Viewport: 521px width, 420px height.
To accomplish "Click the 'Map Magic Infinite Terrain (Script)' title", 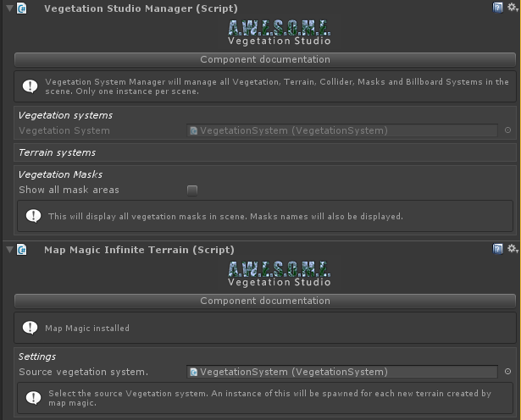I will pyautogui.click(x=139, y=250).
